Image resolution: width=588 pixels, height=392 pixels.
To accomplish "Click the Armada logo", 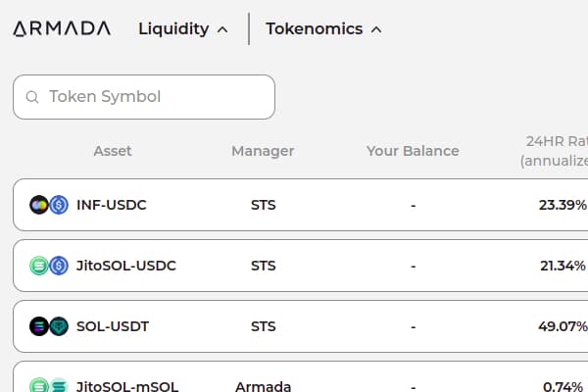I will pos(62,28).
